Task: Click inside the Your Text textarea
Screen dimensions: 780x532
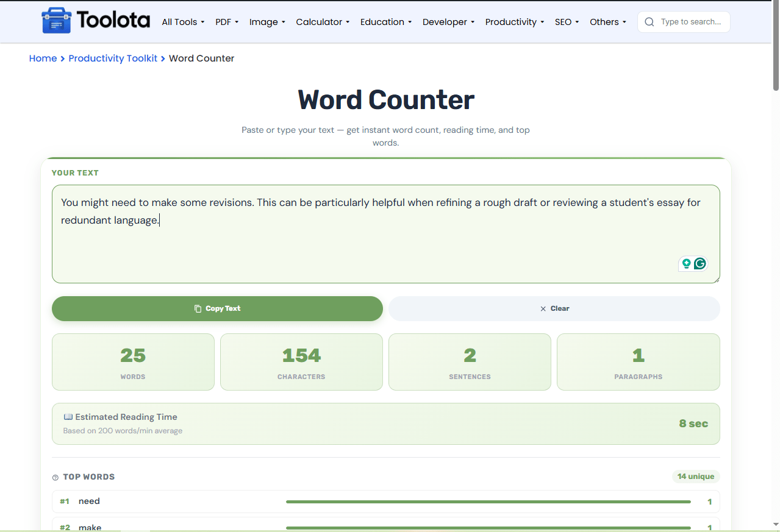Action: [x=386, y=234]
